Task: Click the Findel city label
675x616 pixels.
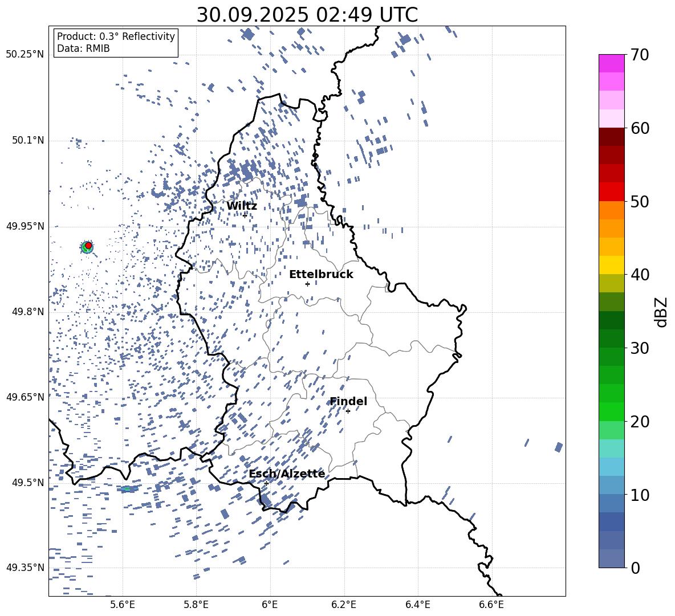Action: pos(348,401)
